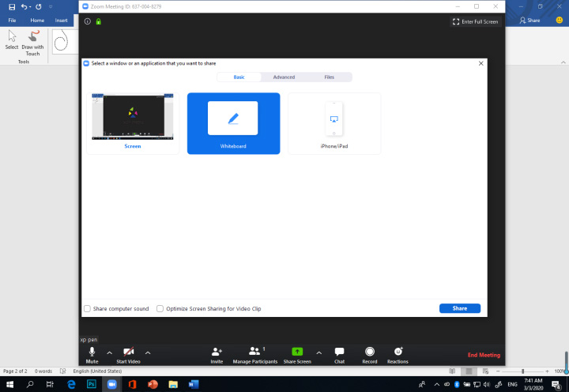Click the smiley feedback icon in Word

pyautogui.click(x=560, y=21)
